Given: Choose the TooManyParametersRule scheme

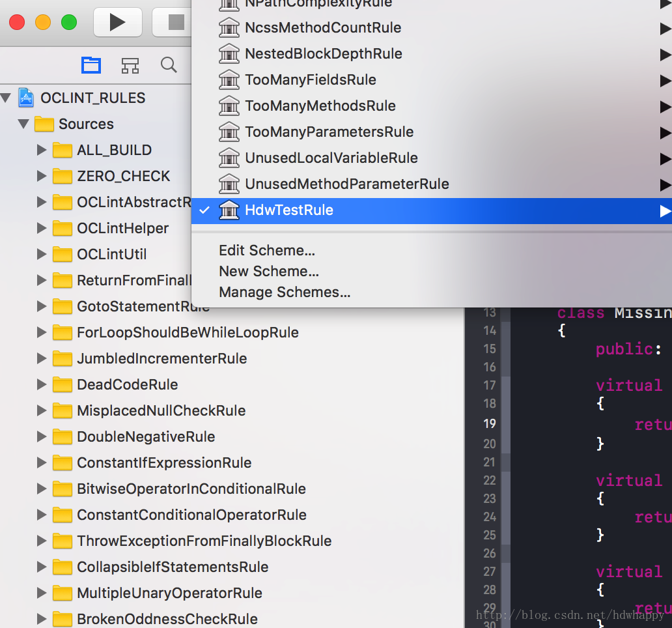Looking at the screenshot, I should pos(432,132).
